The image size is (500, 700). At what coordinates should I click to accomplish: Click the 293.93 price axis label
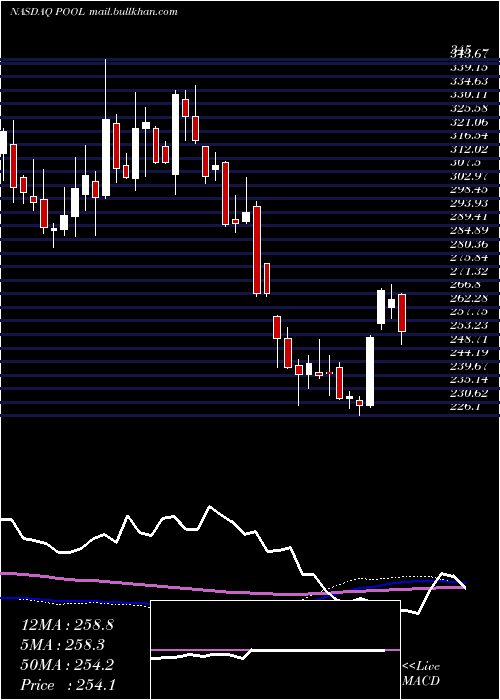click(469, 203)
